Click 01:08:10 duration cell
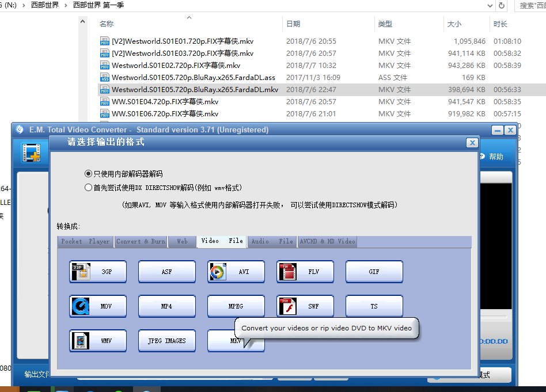This screenshot has height=392, width=546. 507,41
